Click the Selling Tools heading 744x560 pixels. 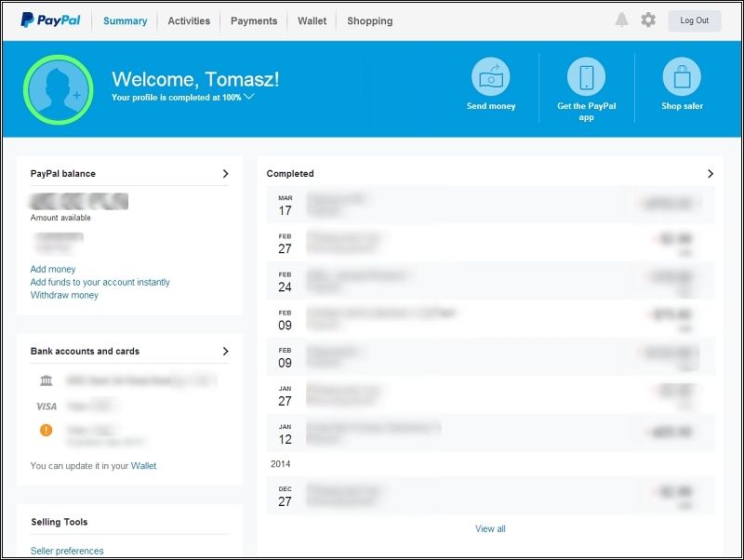60,522
